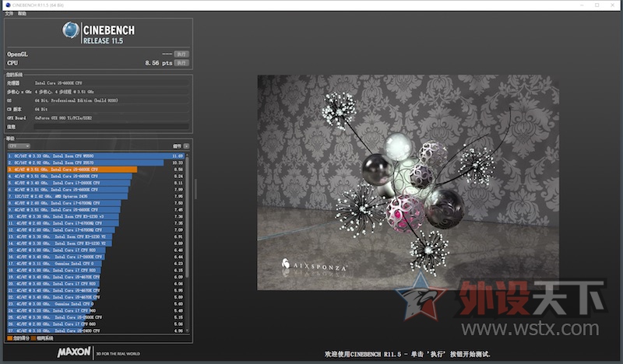
Task: Expand ranking details with the arrow button
Action: coord(188,145)
